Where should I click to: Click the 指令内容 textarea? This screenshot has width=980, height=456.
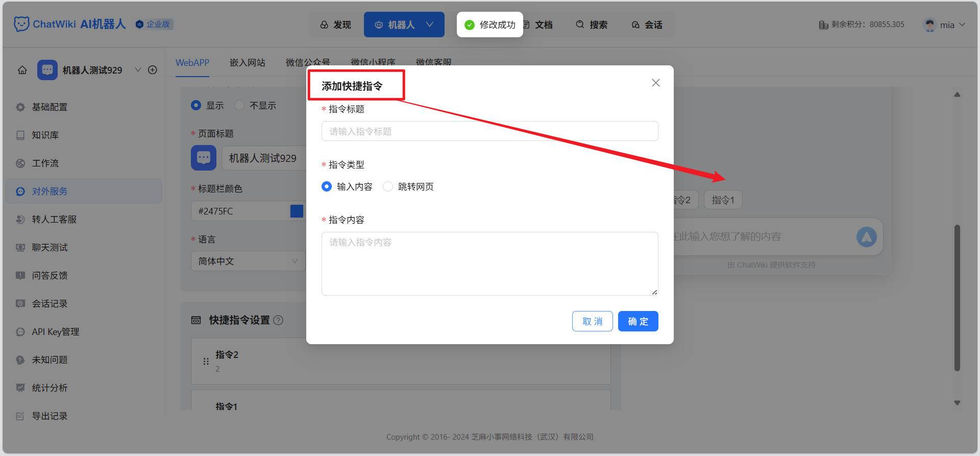pos(490,263)
